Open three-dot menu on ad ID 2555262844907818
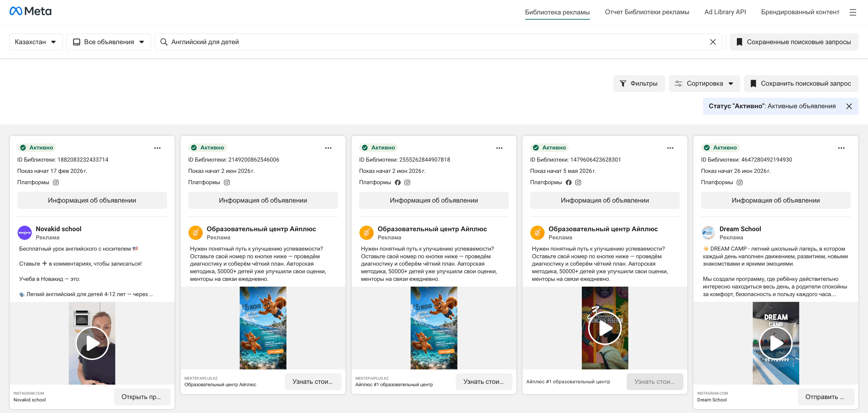This screenshot has width=868, height=413. point(499,148)
